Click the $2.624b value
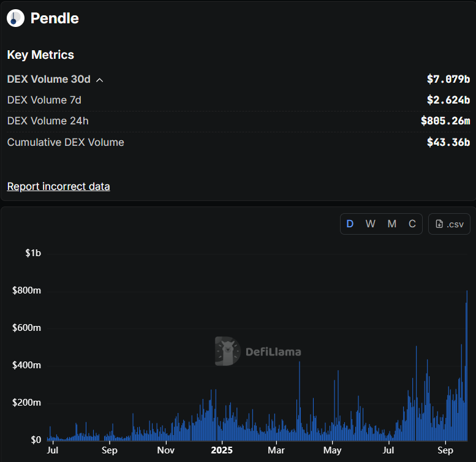This screenshot has width=476, height=462. coord(448,100)
